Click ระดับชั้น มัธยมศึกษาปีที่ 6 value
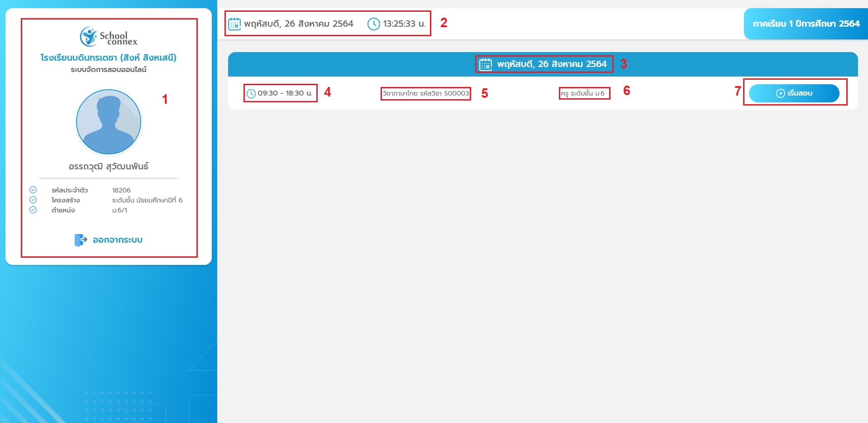 point(147,200)
